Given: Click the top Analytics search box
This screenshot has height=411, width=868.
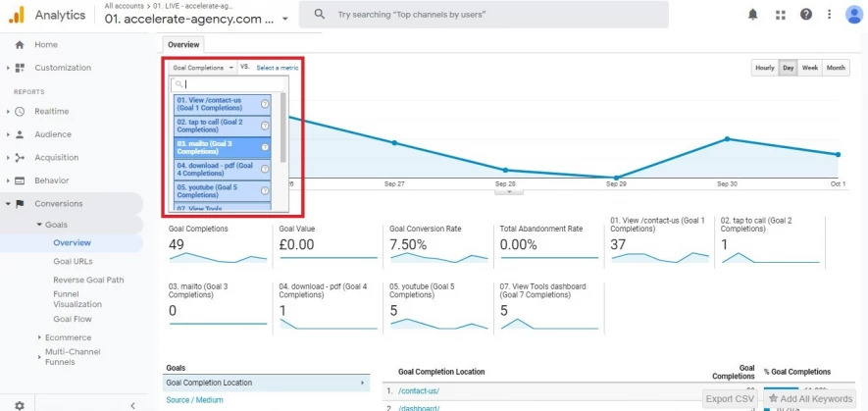Looking at the screenshot, I should (x=484, y=15).
